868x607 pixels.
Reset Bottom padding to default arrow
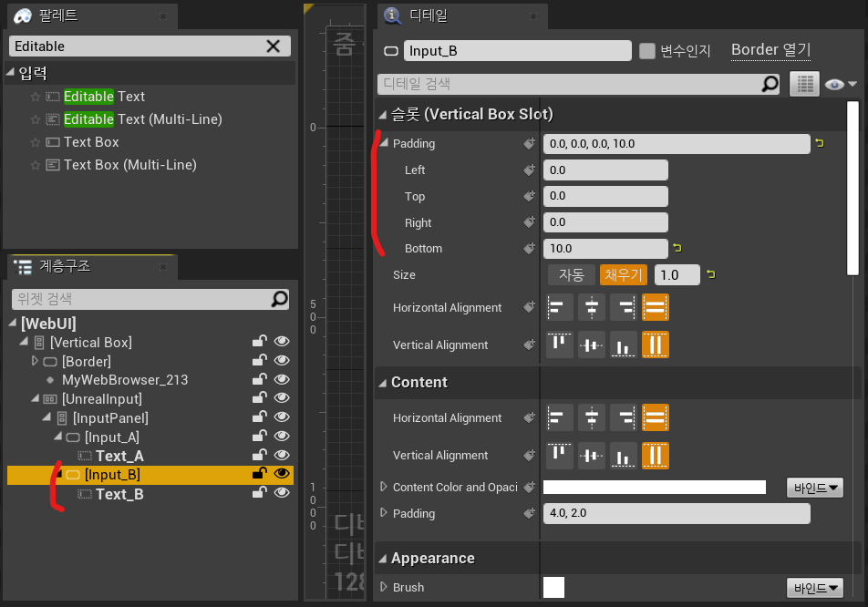click(677, 248)
